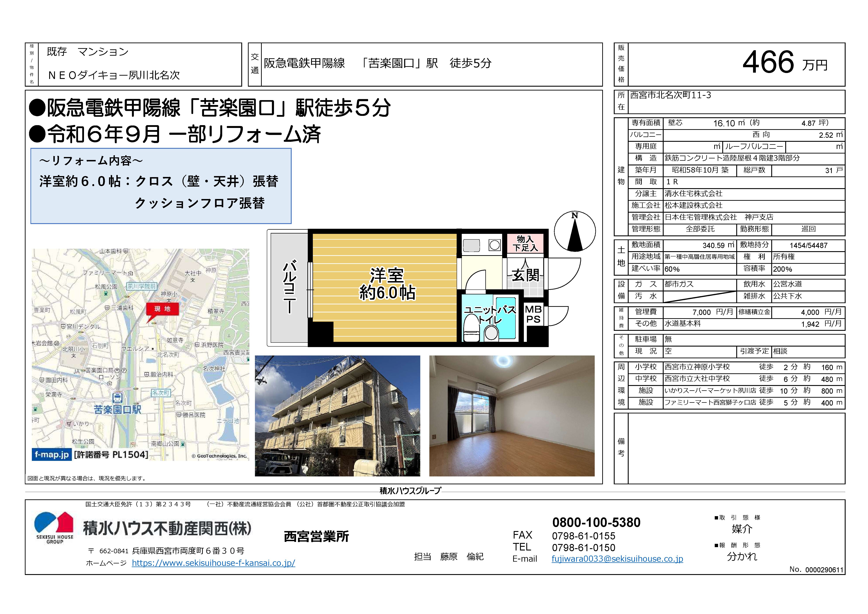Open the sekisuihouse-f-kansai.co.jp homepage link
Screen dimensions: 868x614
click(213, 563)
